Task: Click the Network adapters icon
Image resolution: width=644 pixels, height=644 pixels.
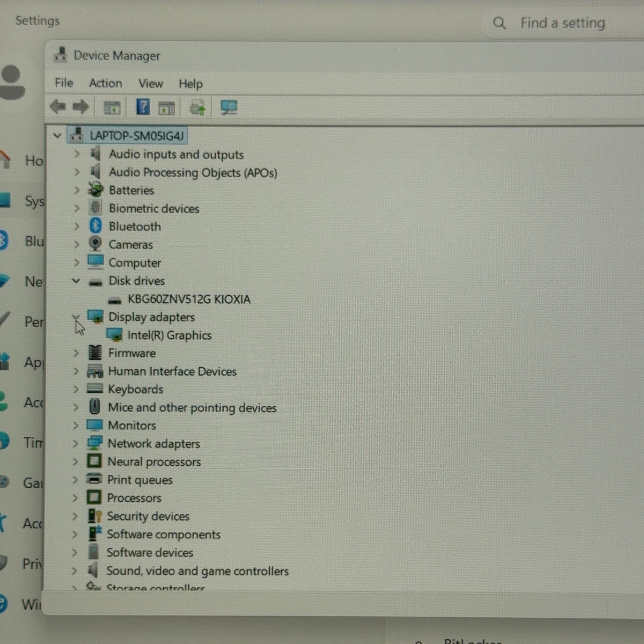Action: coord(94,443)
